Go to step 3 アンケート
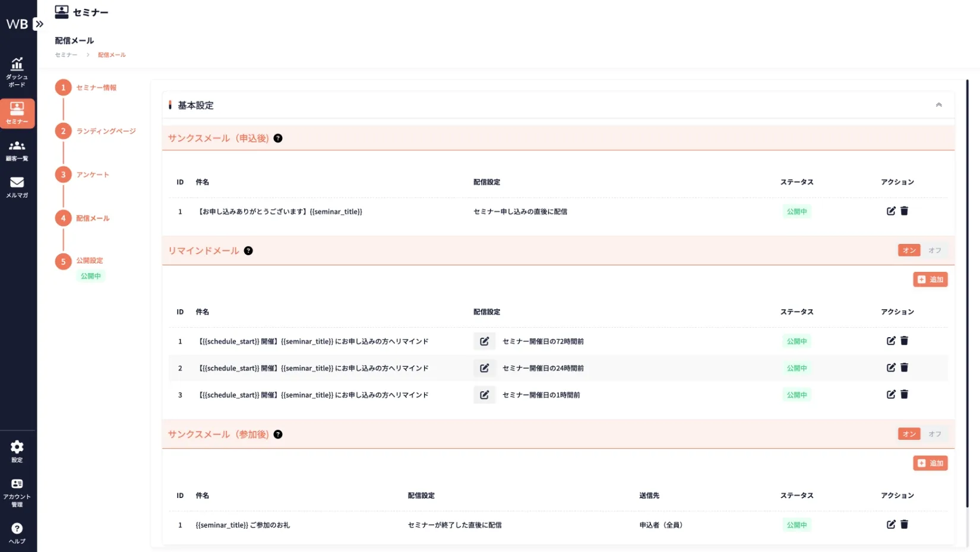The image size is (980, 552). pos(83,175)
